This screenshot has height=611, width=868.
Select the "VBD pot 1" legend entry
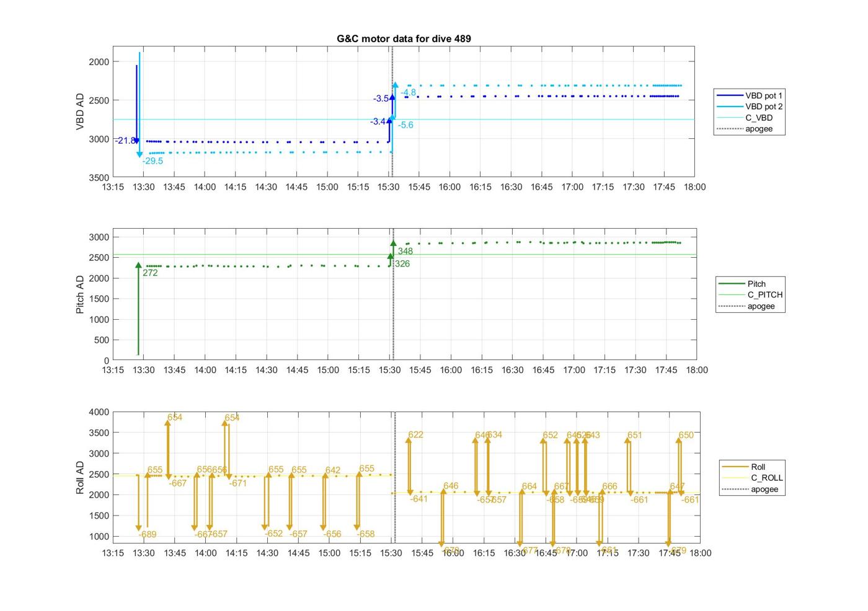pyautogui.click(x=750, y=95)
